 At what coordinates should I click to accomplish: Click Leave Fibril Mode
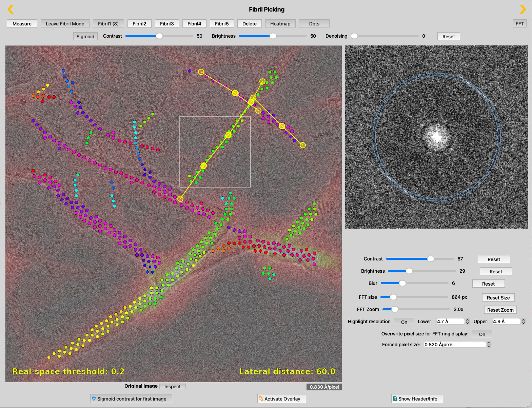(x=65, y=24)
